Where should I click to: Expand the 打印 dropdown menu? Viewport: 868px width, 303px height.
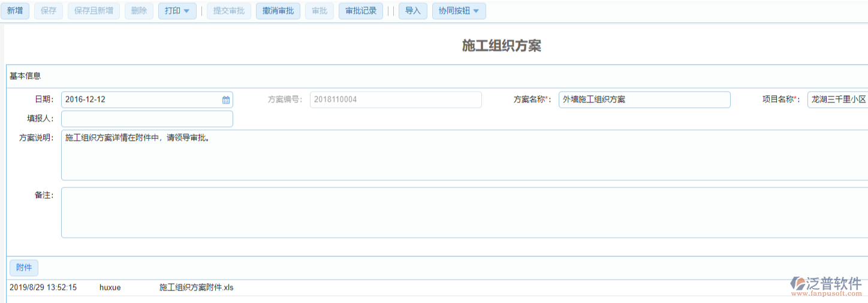177,11
